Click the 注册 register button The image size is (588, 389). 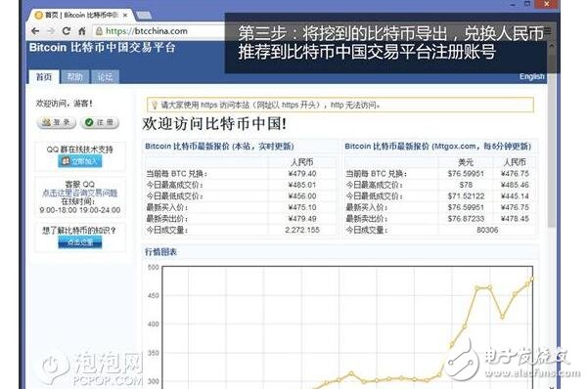point(100,122)
